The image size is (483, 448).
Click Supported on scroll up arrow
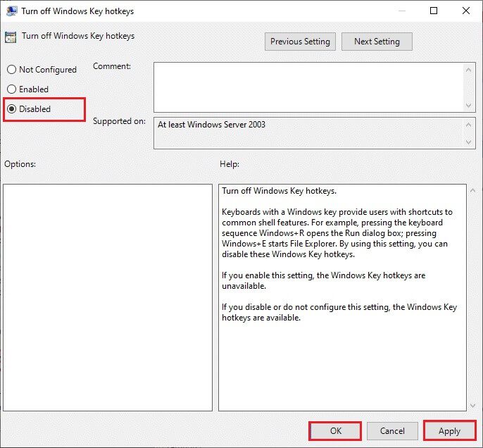pyautogui.click(x=468, y=125)
